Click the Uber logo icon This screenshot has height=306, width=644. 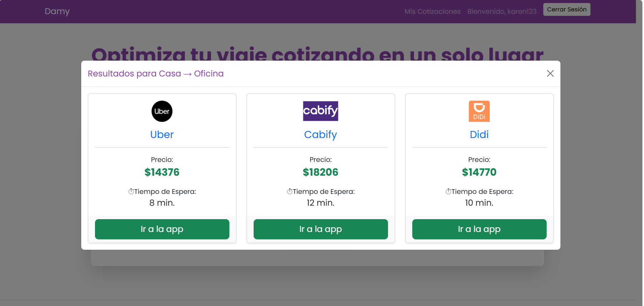pyautogui.click(x=162, y=111)
